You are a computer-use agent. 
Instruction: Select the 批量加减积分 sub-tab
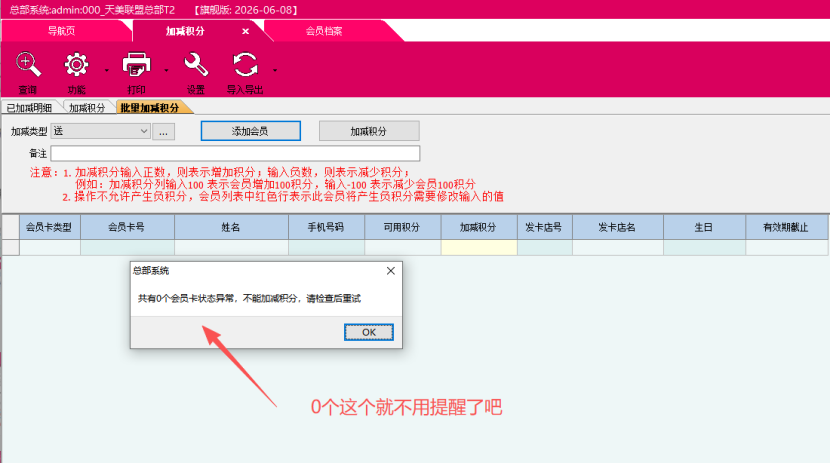150,108
